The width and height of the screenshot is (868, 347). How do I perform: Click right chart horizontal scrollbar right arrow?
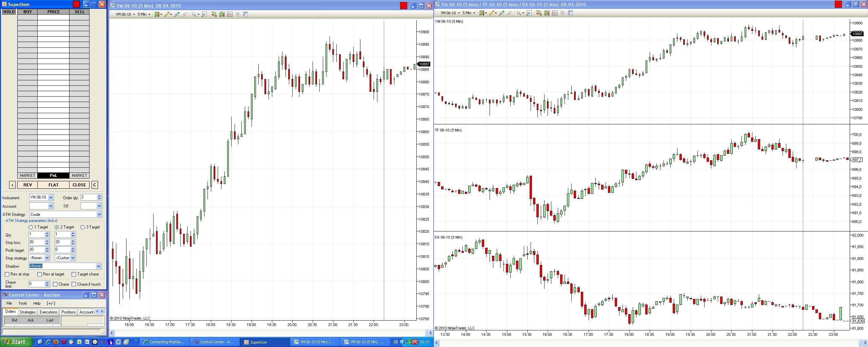865,343
